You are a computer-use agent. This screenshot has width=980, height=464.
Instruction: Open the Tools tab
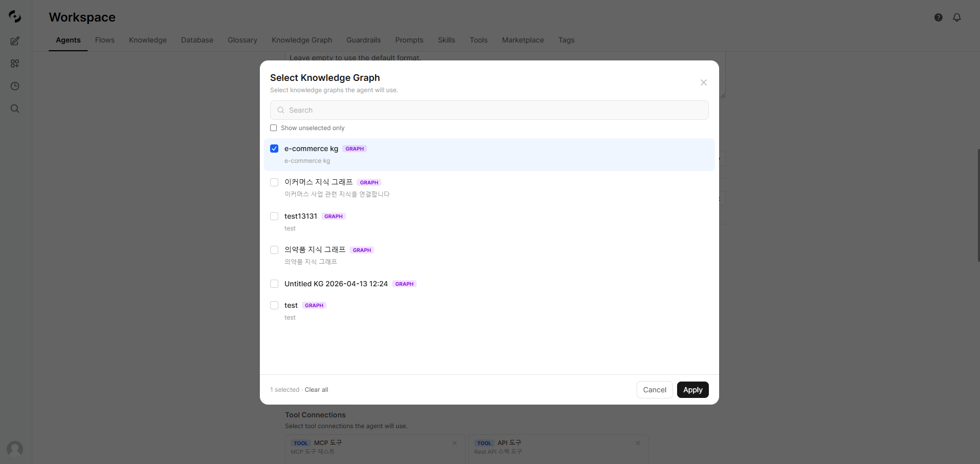(x=479, y=40)
